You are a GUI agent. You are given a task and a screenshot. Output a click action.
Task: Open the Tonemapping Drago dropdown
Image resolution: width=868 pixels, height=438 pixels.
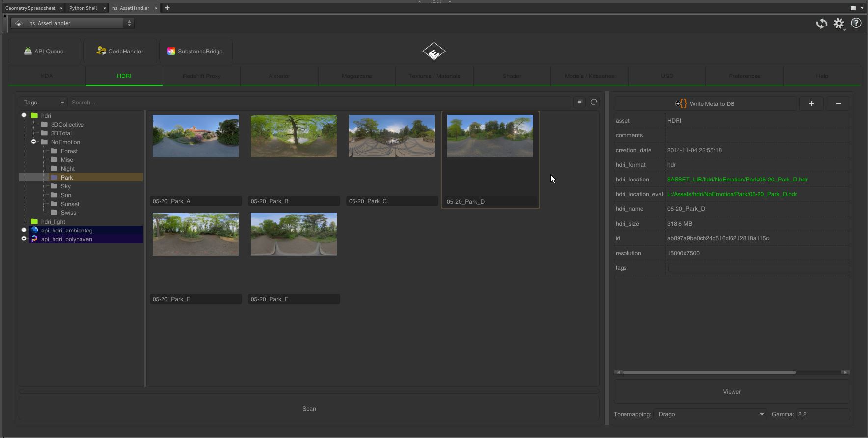click(x=710, y=414)
